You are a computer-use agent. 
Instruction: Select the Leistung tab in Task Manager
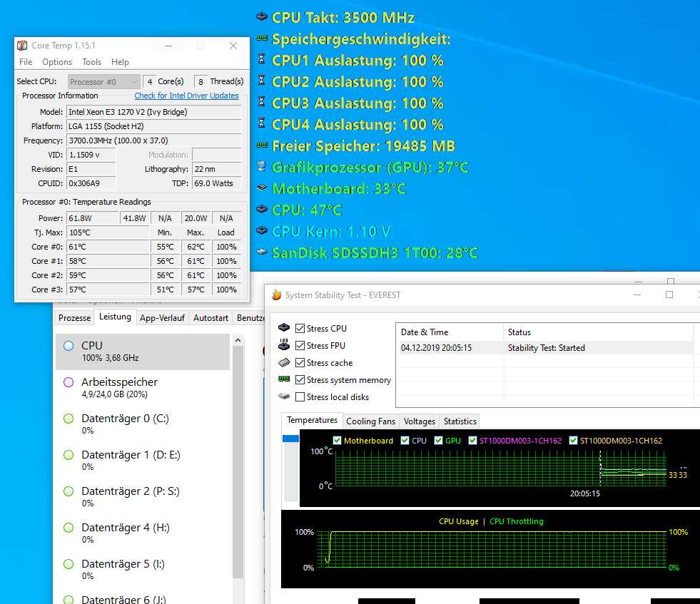[x=115, y=317]
